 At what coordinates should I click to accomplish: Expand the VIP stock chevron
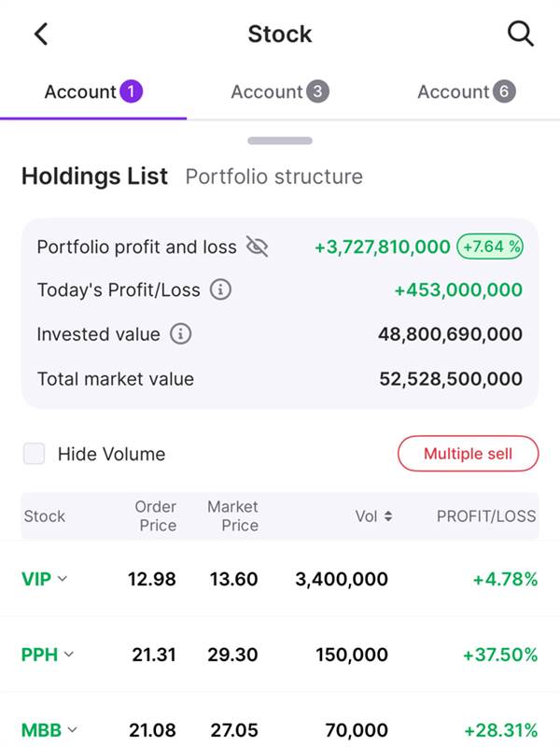tap(63, 579)
